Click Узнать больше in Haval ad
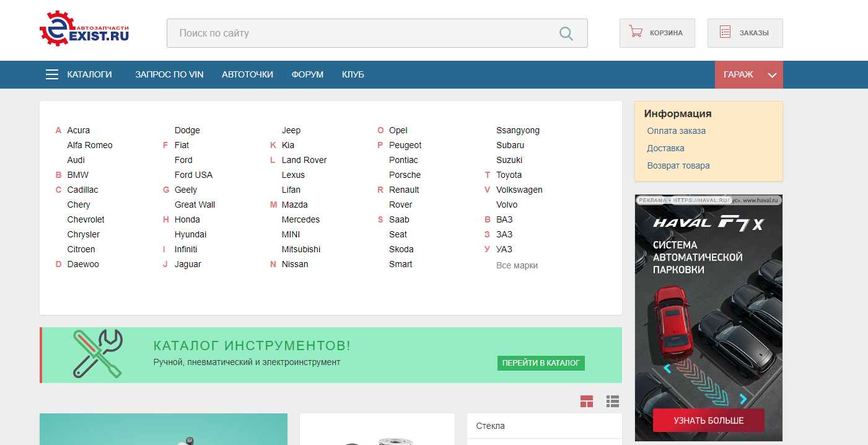This screenshot has height=445, width=868. click(x=708, y=420)
